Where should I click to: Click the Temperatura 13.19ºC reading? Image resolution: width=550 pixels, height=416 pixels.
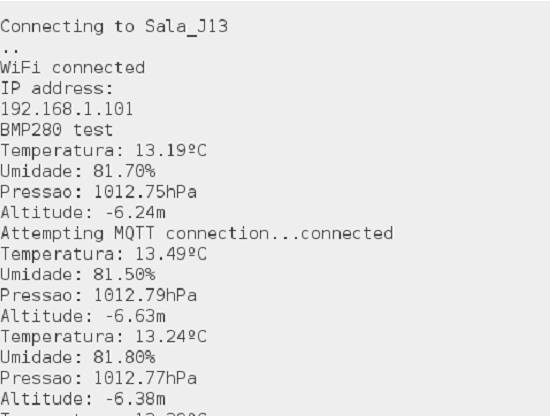[103, 151]
